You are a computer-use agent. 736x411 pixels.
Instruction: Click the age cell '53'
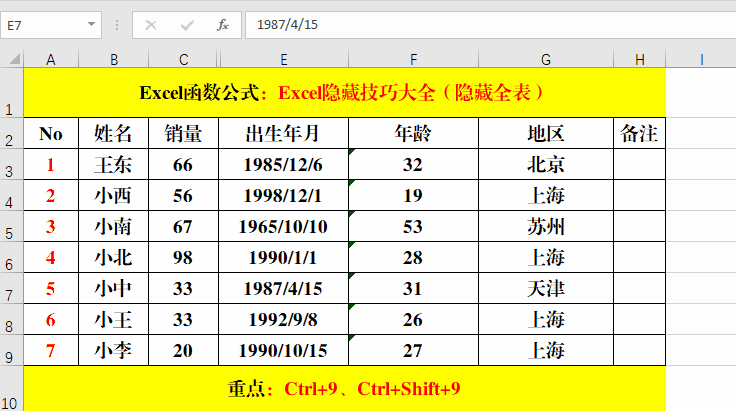coord(413,226)
